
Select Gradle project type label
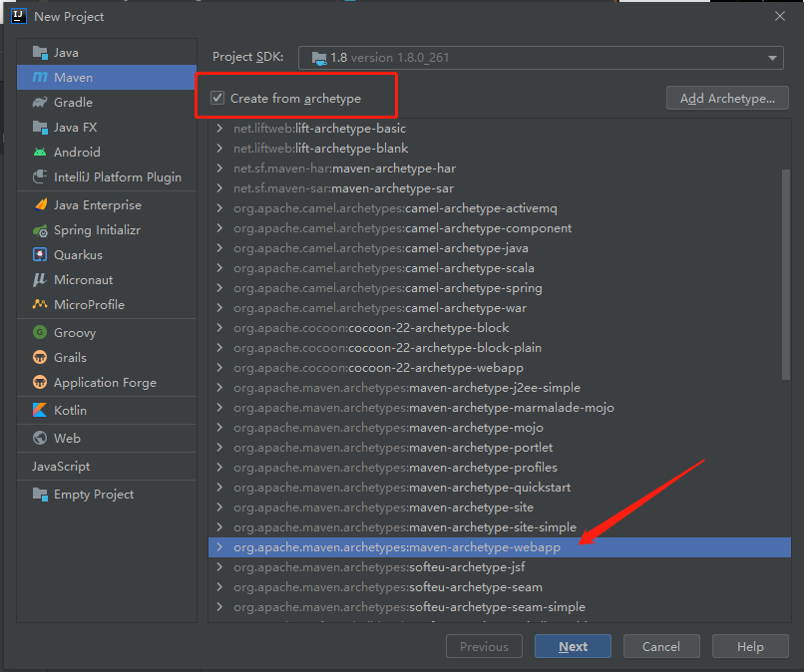pos(74,102)
